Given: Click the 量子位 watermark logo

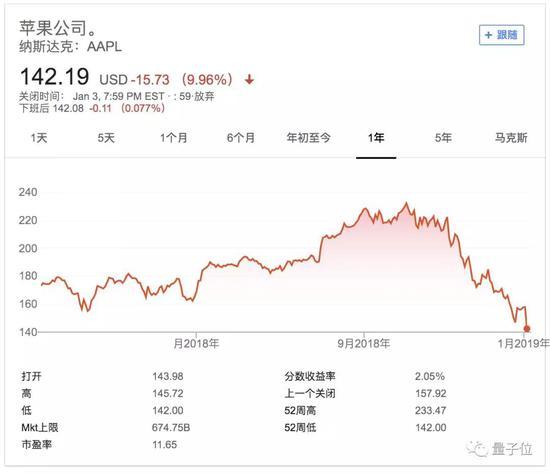Looking at the screenshot, I should click(499, 448).
